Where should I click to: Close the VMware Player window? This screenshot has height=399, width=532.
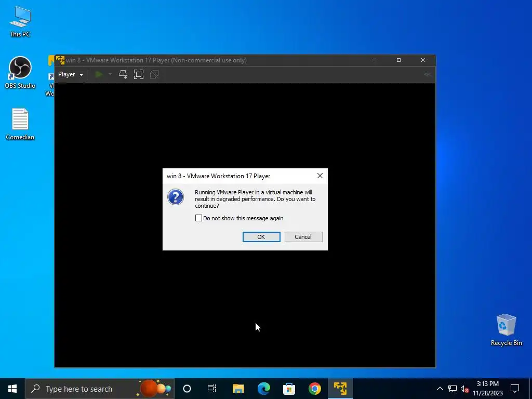pos(423,60)
